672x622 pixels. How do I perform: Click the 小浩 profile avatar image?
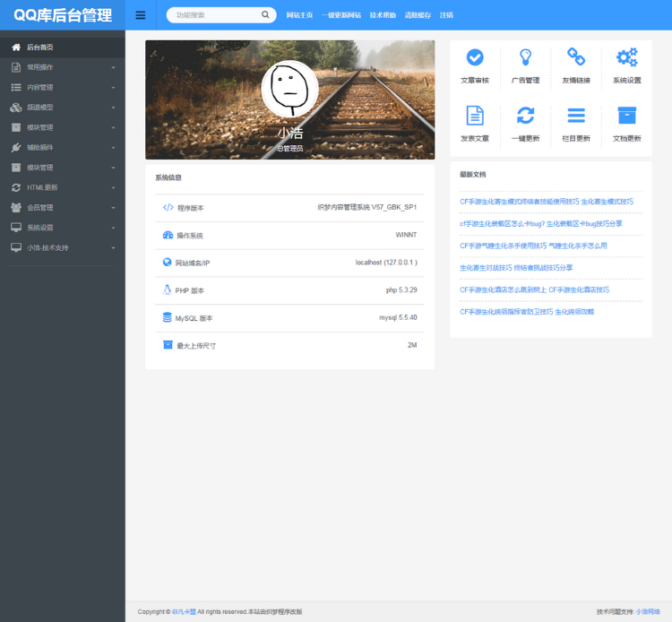click(289, 89)
